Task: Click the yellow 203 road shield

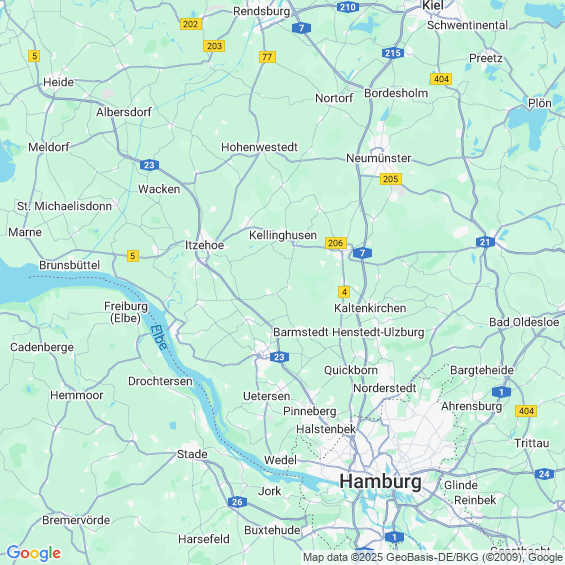Action: 214,46
